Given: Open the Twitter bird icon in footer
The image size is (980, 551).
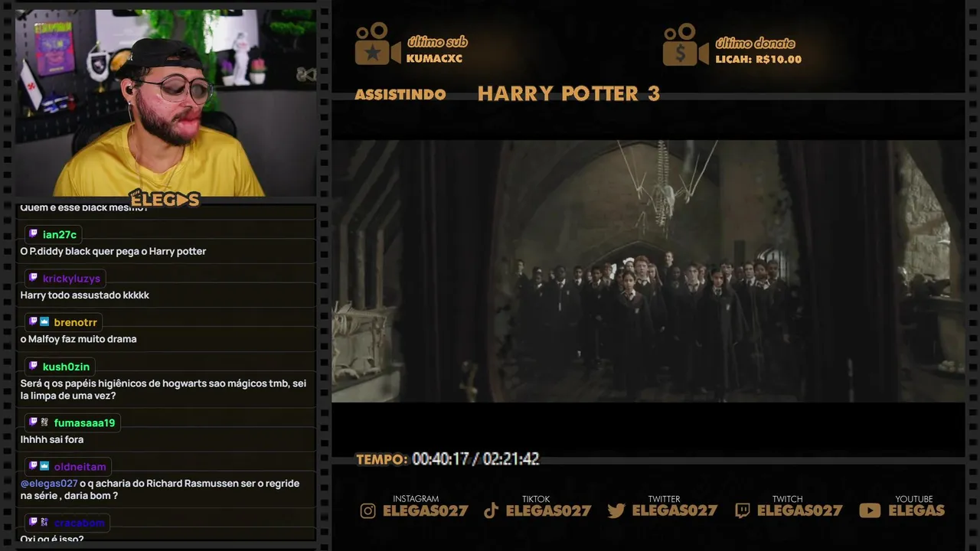Looking at the screenshot, I should 616,510.
